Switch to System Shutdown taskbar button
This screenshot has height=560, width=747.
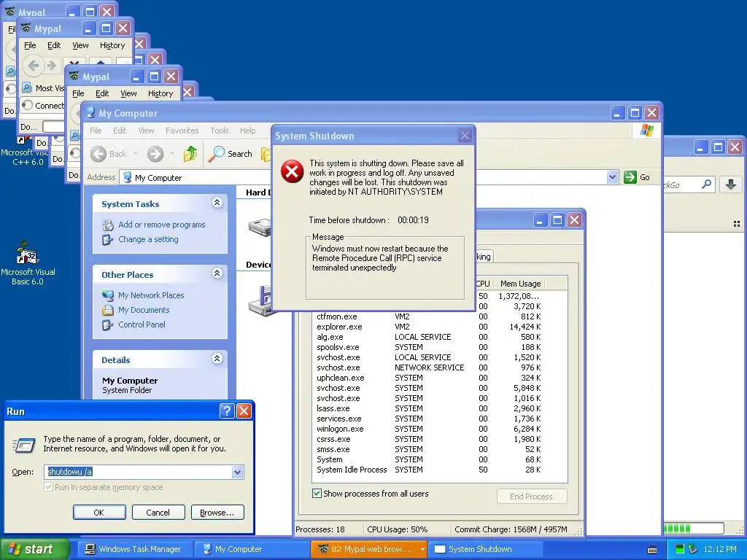coord(485,550)
